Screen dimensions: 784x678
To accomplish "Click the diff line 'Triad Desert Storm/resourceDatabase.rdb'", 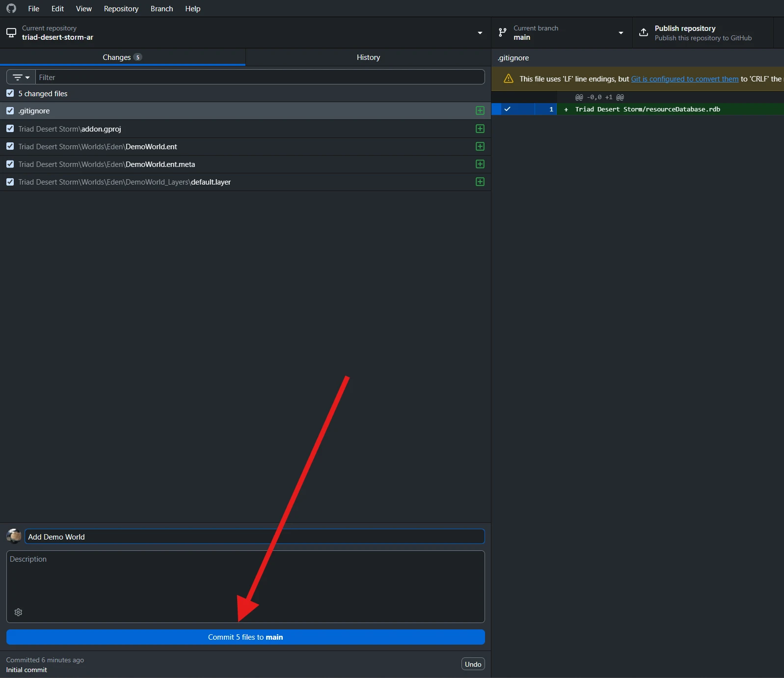I will click(x=648, y=109).
